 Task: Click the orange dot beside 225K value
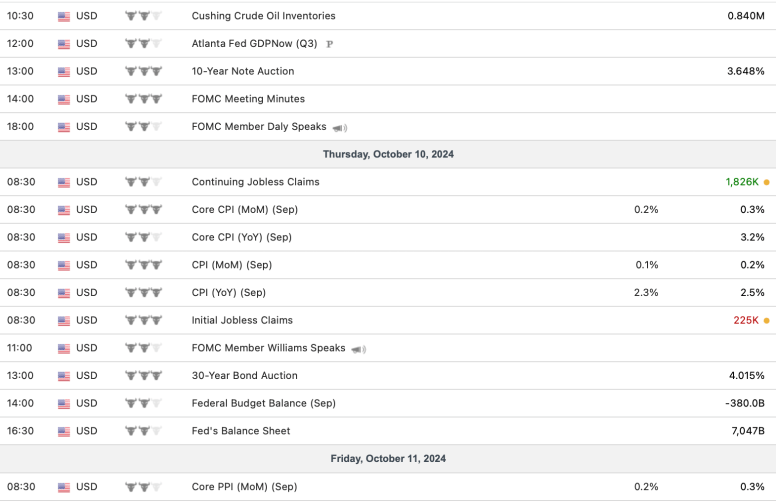pyautogui.click(x=766, y=321)
